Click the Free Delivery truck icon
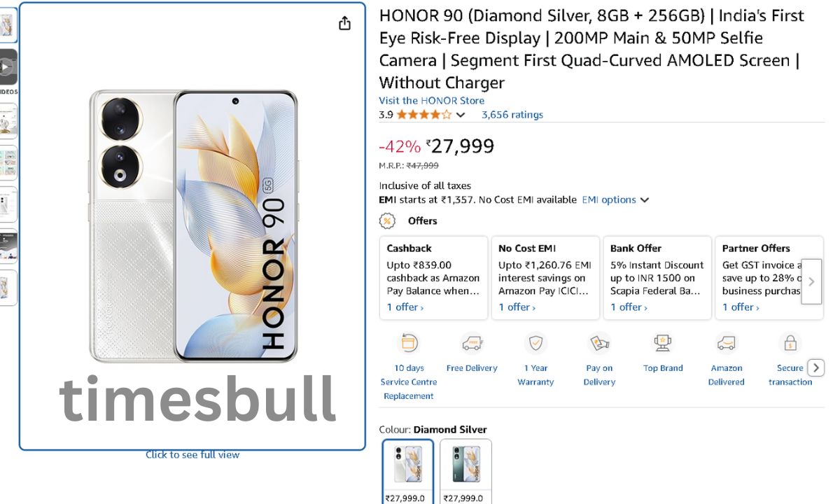Viewport: 840px width, 504px height. point(472,344)
